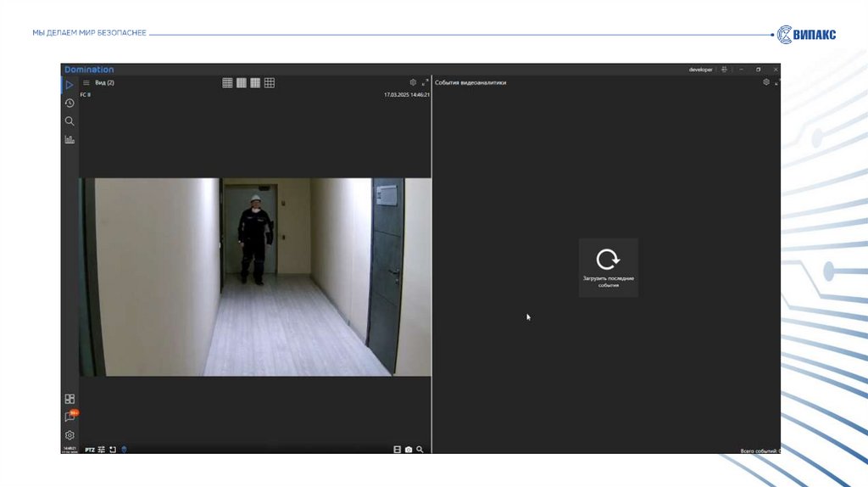Viewport: 868px width, 487px height.
Task: Maximize the Domination window
Action: [759, 70]
